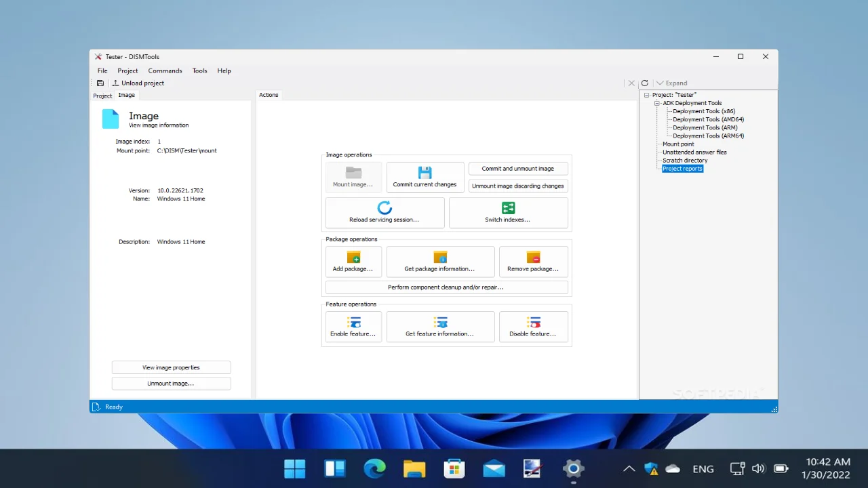Click the status bar document icon

click(96, 407)
